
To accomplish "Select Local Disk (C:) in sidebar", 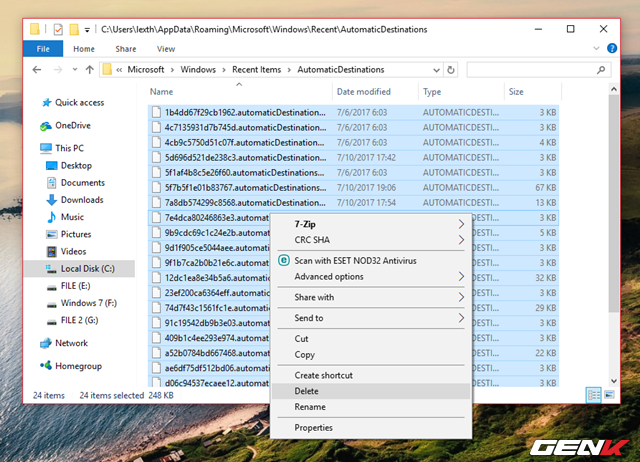I will tap(79, 269).
